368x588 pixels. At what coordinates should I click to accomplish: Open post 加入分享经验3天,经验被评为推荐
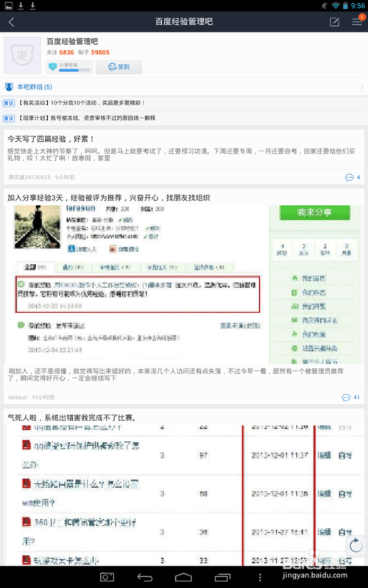(109, 198)
